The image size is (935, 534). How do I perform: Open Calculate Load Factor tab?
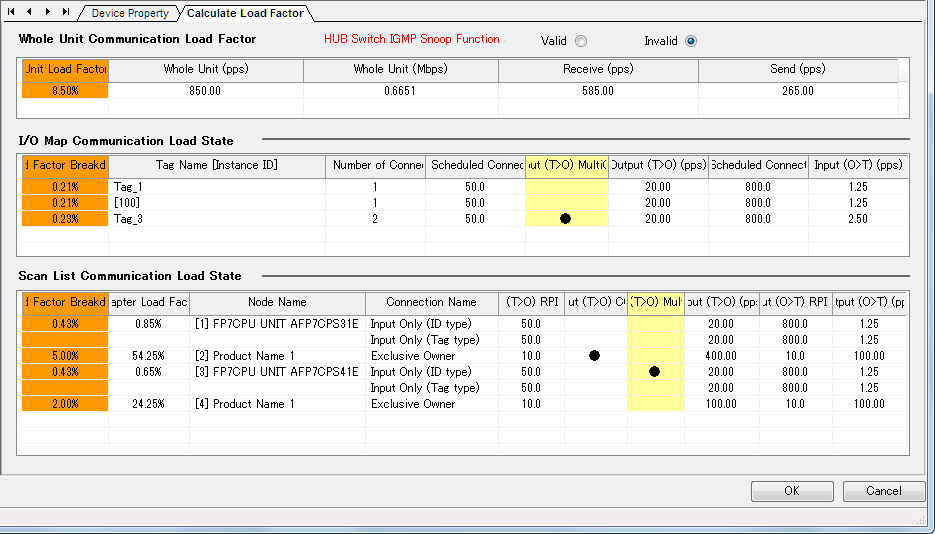[245, 14]
